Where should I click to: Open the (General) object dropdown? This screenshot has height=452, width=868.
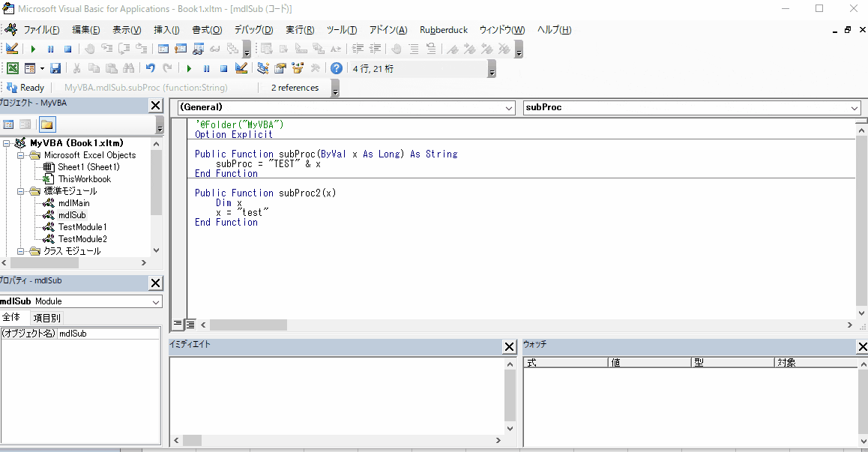(508, 107)
